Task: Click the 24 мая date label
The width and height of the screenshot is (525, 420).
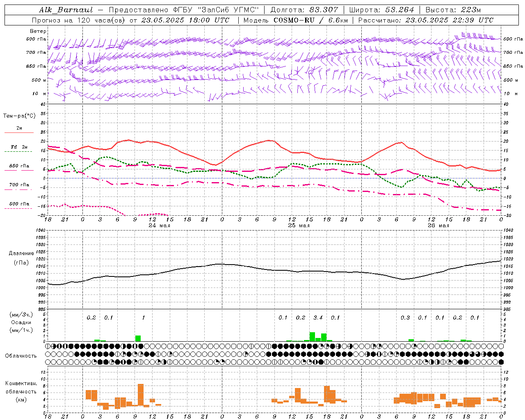Action: pos(159,226)
